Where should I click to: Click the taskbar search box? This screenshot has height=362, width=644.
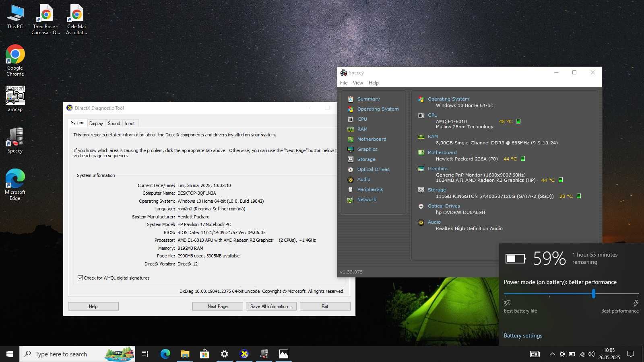[77, 354]
